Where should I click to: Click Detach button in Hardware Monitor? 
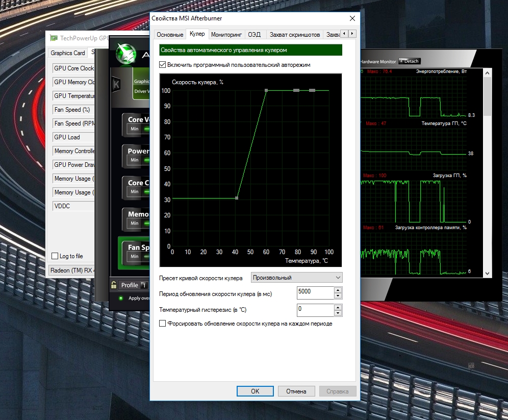click(409, 61)
